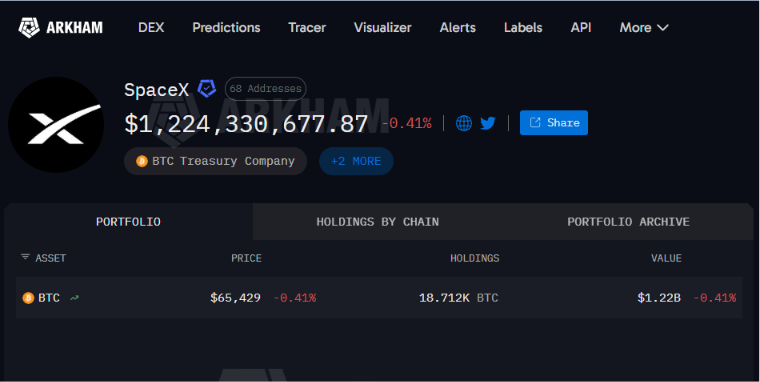The image size is (760, 382).
Task: Open the SpaceX website globe icon
Action: click(464, 123)
